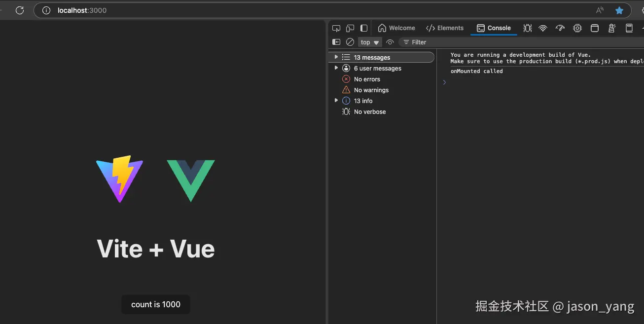Select the 13 messages row
Screen dimensions: 644x324
tap(382, 58)
